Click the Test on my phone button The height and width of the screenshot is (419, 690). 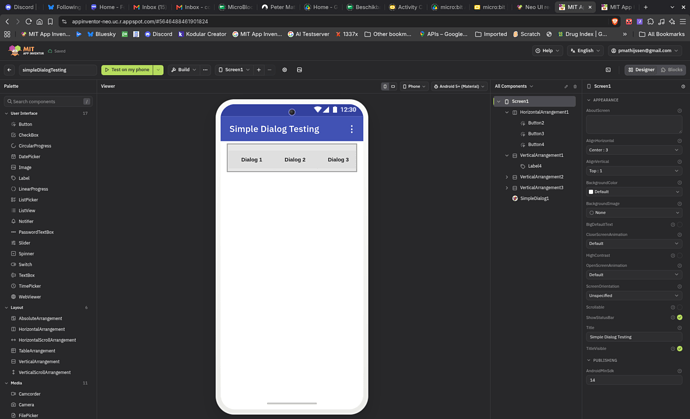pyautogui.click(x=127, y=70)
